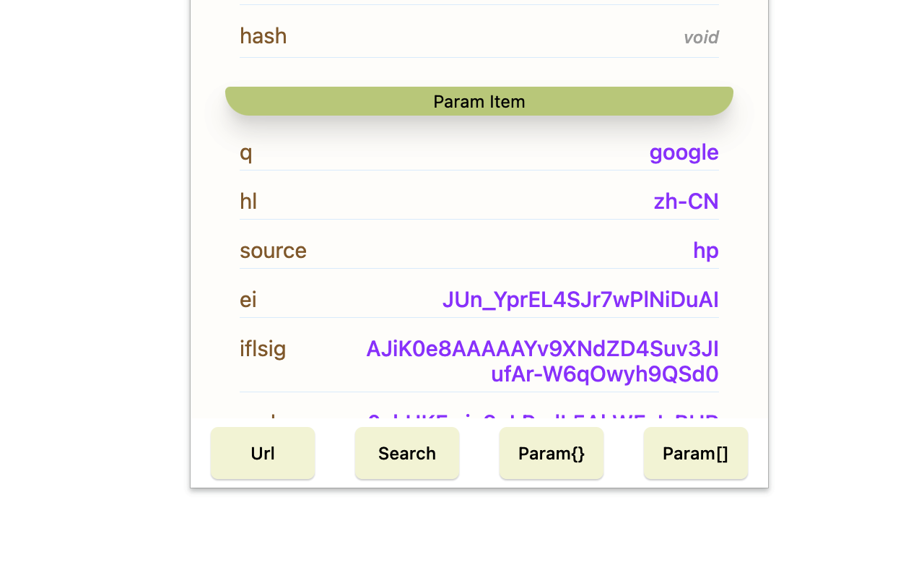This screenshot has height=578, width=924.
Task: Click the ei parameter key
Action: pyautogui.click(x=248, y=299)
